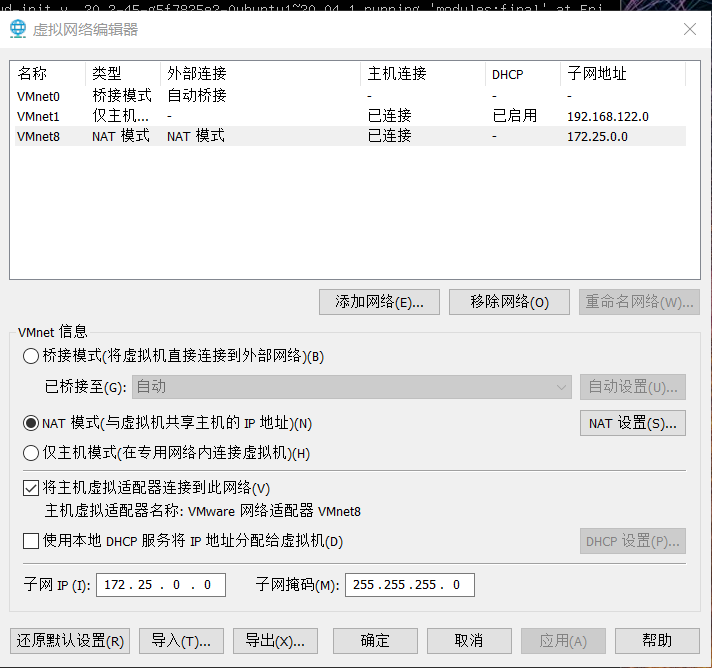Click the 取消 button
Screen dimensions: 712x668
point(469,641)
